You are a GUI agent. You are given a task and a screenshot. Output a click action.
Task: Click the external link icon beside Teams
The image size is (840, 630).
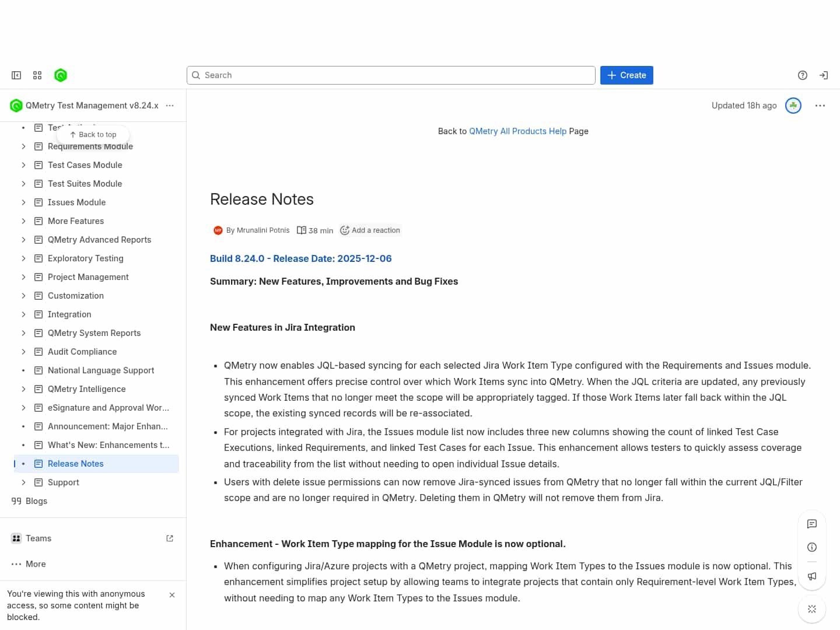point(170,538)
